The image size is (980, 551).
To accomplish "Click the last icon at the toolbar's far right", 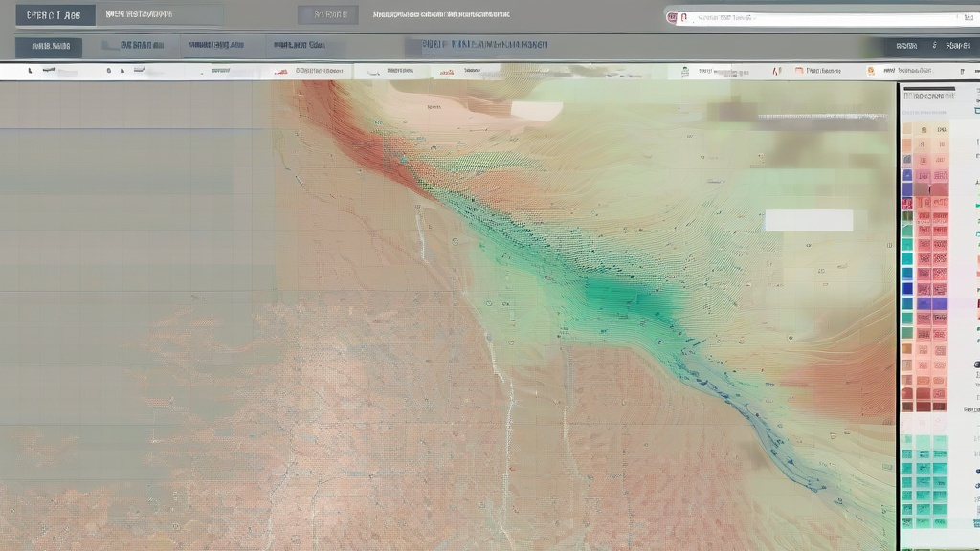I will [x=961, y=71].
